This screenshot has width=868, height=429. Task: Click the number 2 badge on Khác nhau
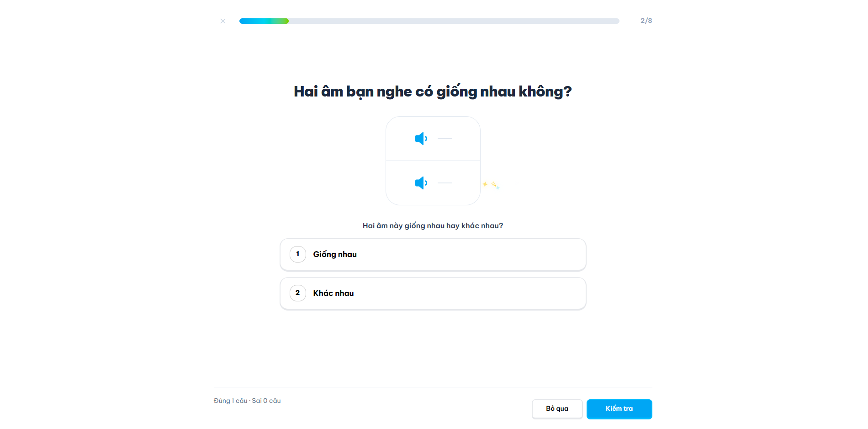298,293
